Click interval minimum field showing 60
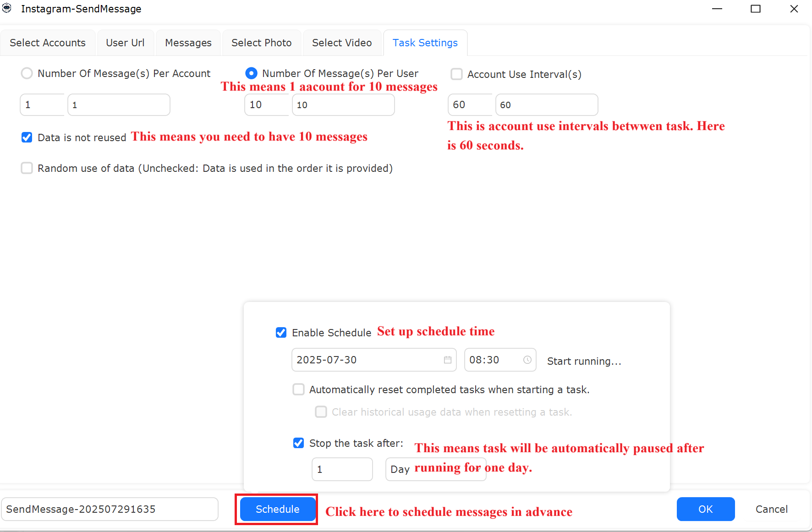 tap(470, 104)
